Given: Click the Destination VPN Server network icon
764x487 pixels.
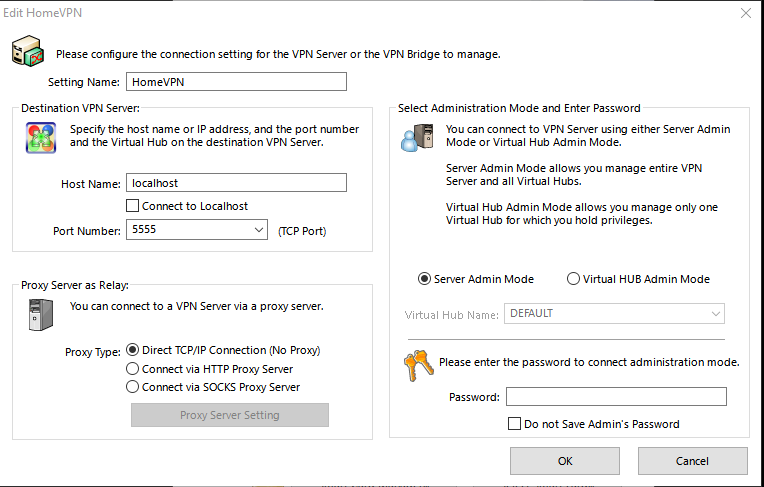Looking at the screenshot, I should point(41,138).
